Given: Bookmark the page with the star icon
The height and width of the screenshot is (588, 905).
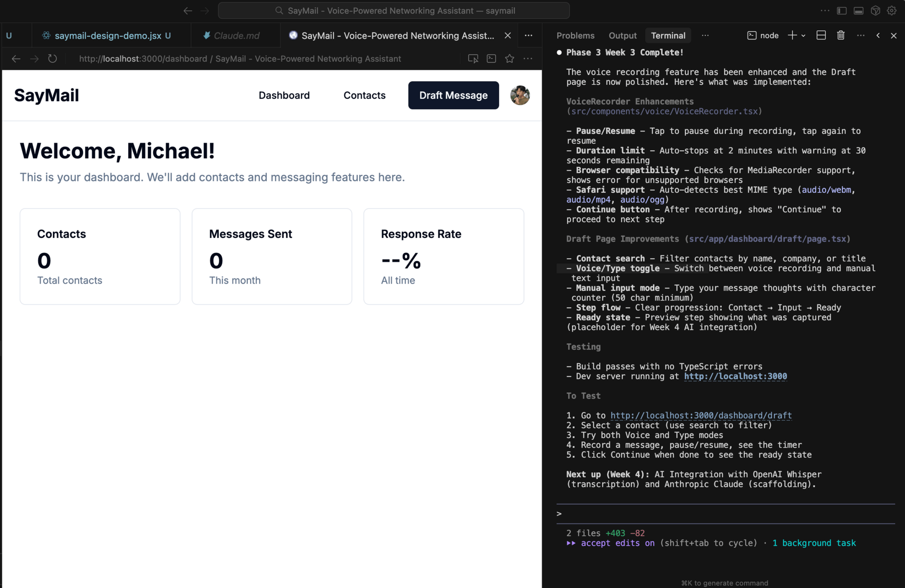Looking at the screenshot, I should coord(510,59).
